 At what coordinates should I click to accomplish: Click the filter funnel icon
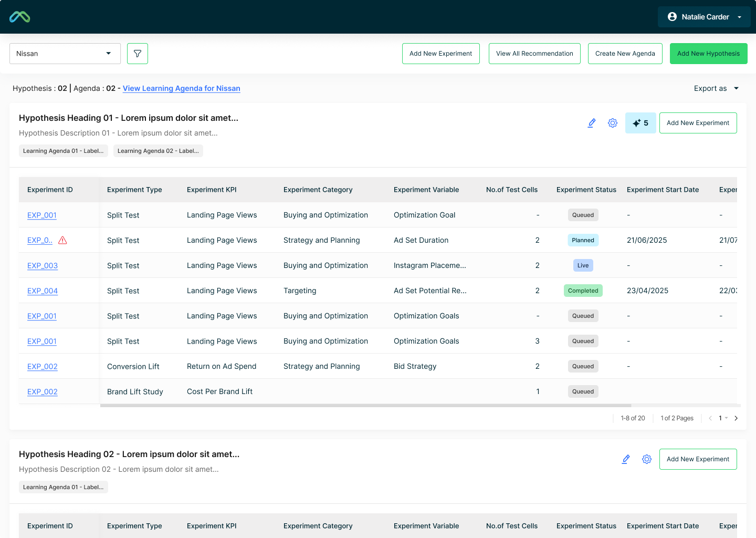pos(138,54)
